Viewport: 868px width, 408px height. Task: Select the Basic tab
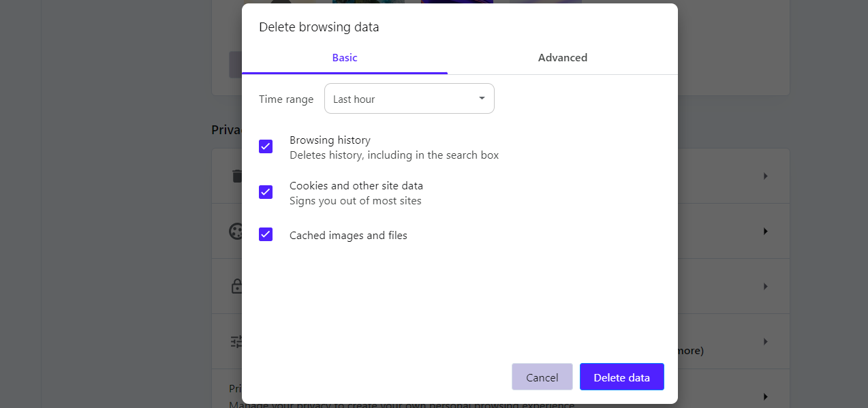pyautogui.click(x=345, y=58)
